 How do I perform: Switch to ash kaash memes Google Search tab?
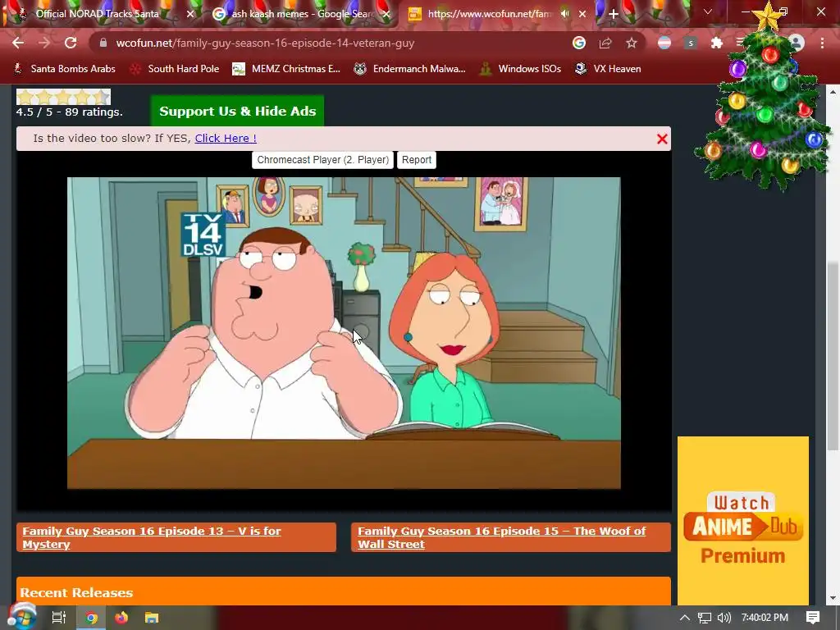click(300, 14)
